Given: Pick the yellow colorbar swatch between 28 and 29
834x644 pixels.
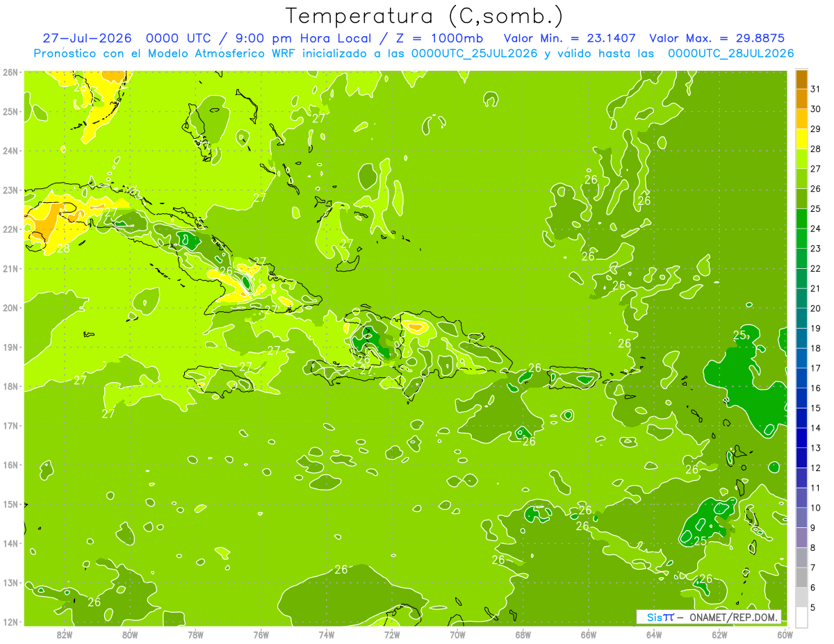Looking at the screenshot, I should coord(801,140).
